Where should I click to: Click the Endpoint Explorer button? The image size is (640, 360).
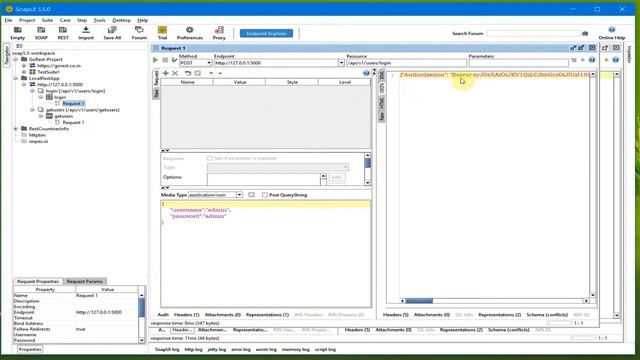pyautogui.click(x=266, y=33)
